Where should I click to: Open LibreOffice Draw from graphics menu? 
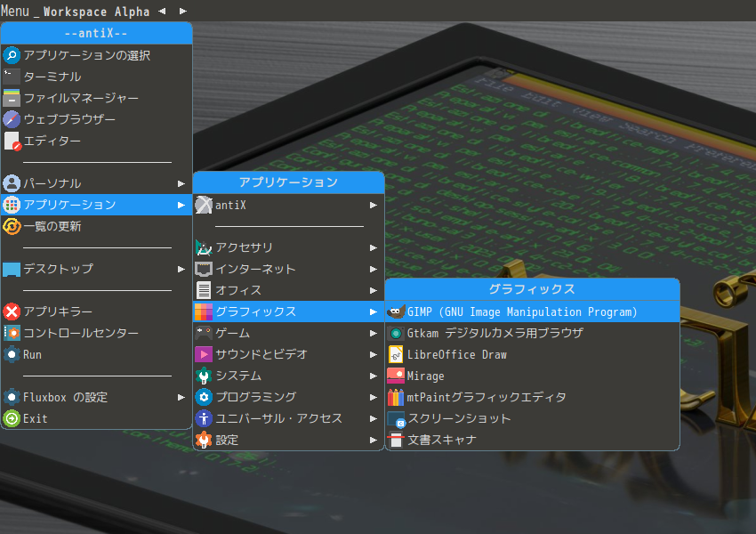pyautogui.click(x=532, y=354)
